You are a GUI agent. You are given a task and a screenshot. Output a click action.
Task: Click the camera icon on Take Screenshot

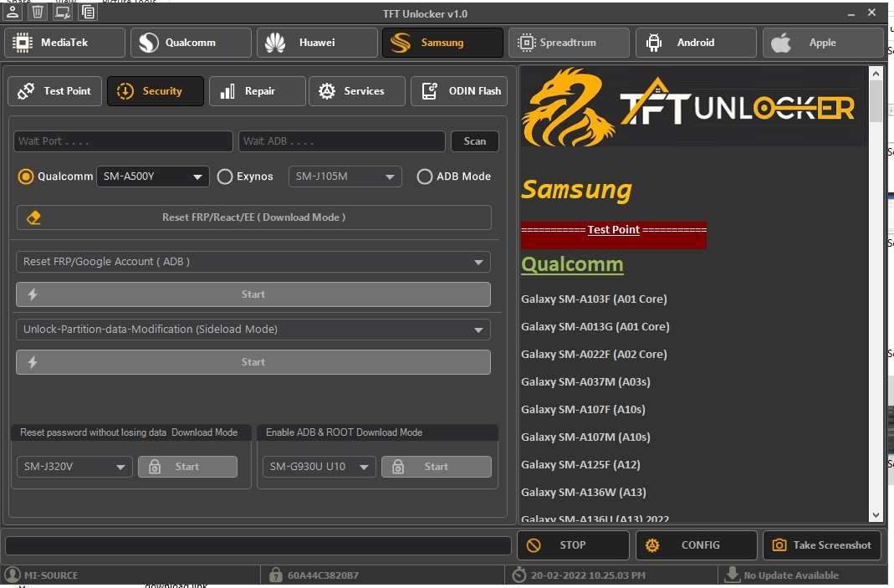click(x=779, y=545)
